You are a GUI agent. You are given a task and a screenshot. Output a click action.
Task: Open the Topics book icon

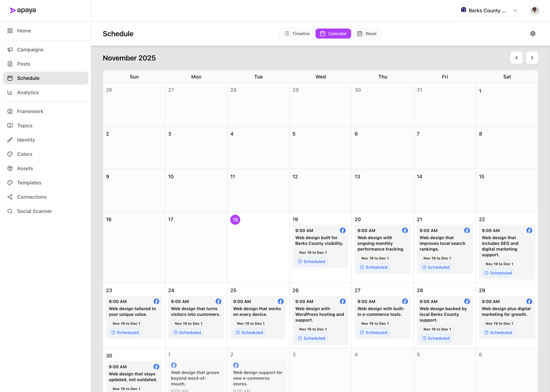click(x=10, y=126)
